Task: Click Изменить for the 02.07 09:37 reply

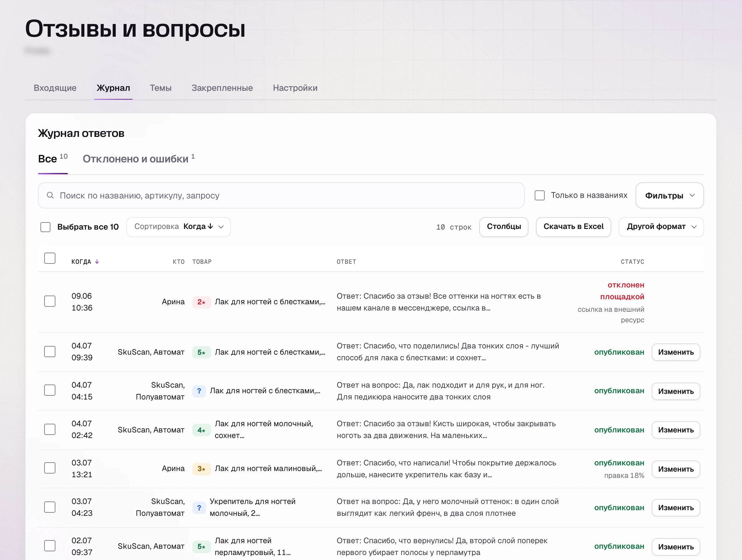Action: tap(676, 547)
